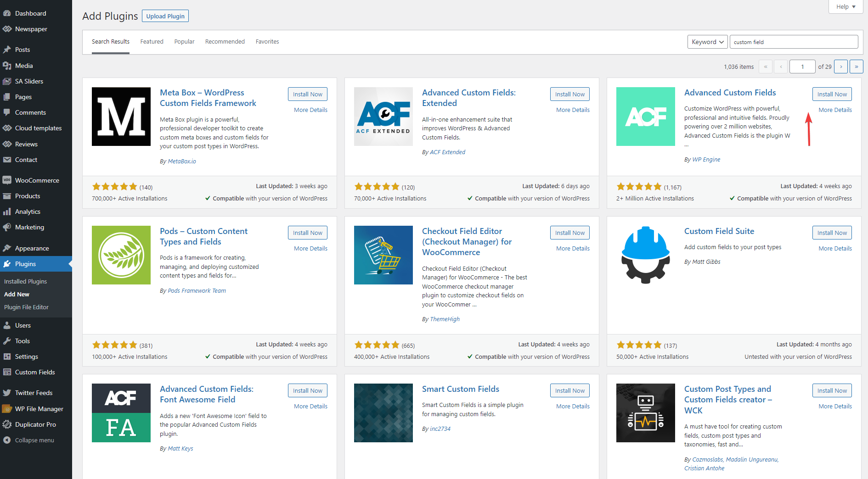The image size is (868, 479).
Task: Click the Custom Fields sidebar icon
Action: click(x=7, y=372)
